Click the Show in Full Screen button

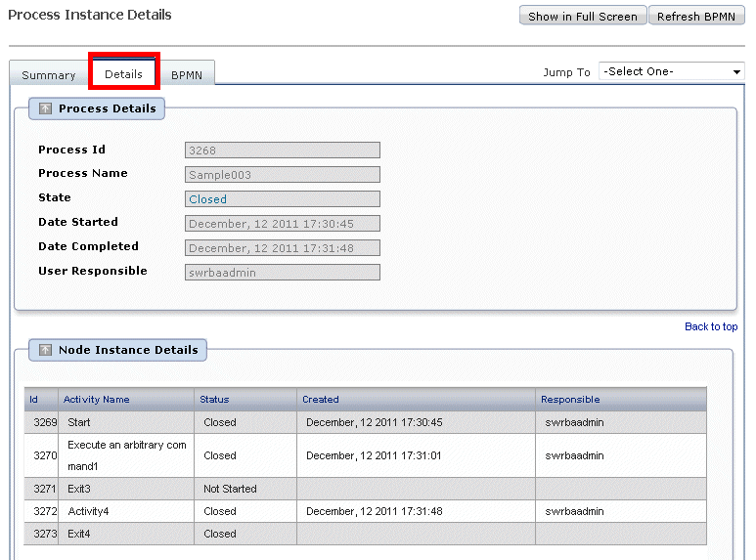583,17
